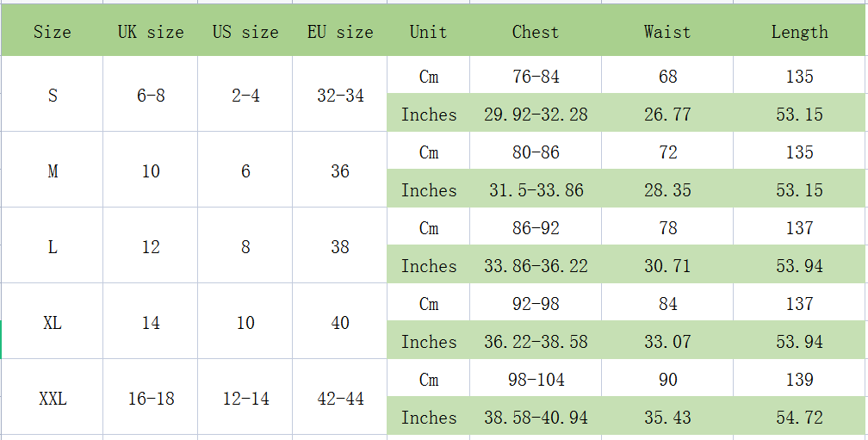The width and height of the screenshot is (868, 440).
Task: Select the US size header cell
Action: pos(245,32)
